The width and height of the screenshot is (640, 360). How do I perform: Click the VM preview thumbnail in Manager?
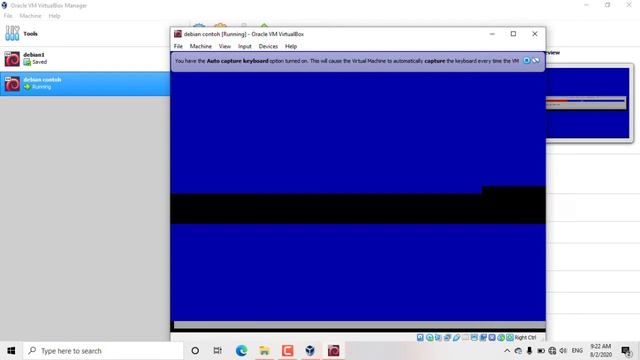coord(588,103)
